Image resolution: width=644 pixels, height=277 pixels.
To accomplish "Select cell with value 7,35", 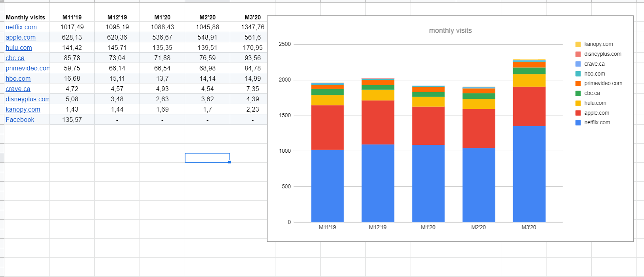I will pyautogui.click(x=248, y=89).
